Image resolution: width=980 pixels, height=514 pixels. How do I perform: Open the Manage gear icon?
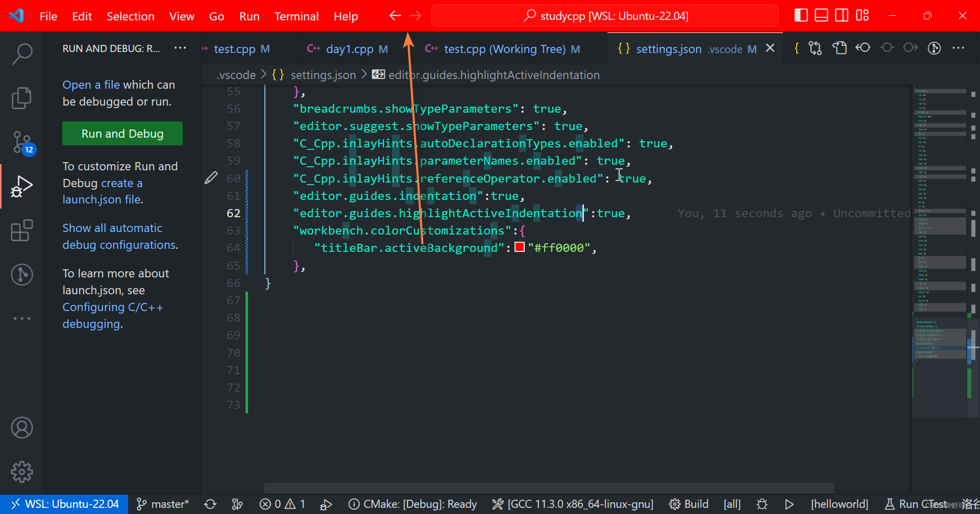[22, 472]
